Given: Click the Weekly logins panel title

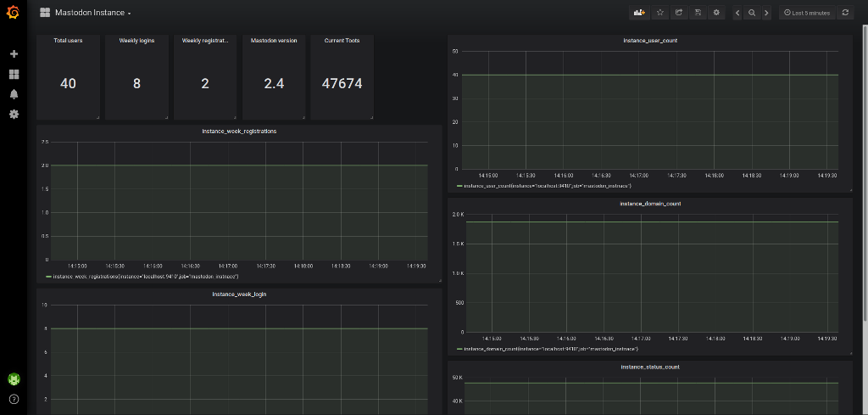Looking at the screenshot, I should [x=136, y=41].
